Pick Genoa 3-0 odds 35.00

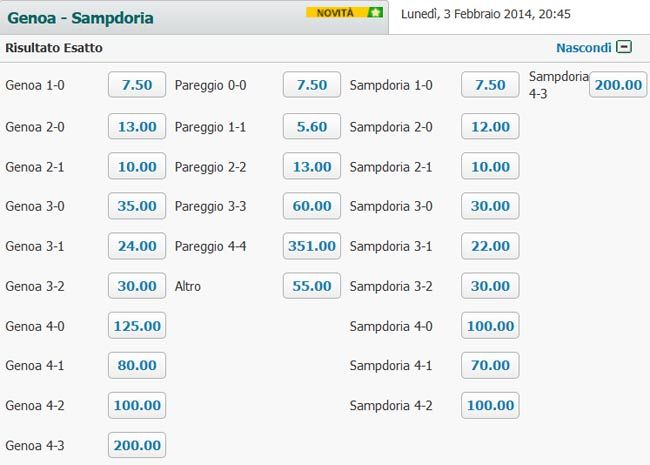137,206
